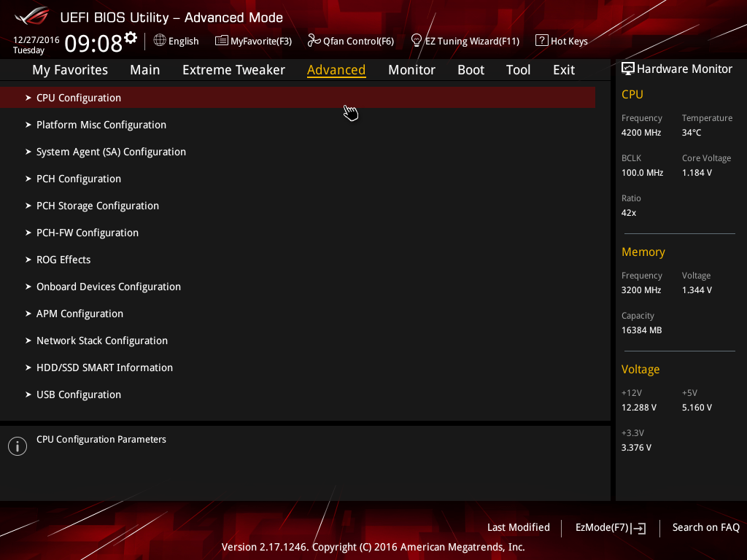Click the info icon beside CPU Configuration Parameters
Screen dimensions: 747x560
18,446
